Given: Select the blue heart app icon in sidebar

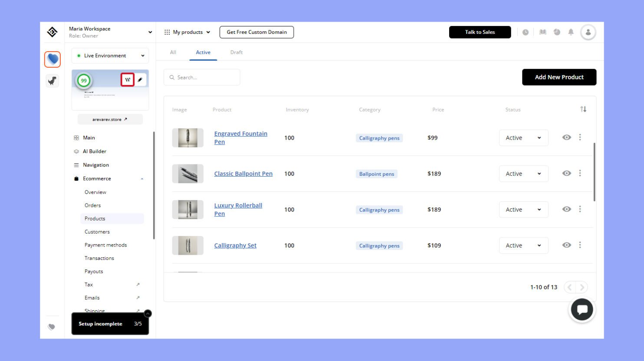Looking at the screenshot, I should pos(52,59).
